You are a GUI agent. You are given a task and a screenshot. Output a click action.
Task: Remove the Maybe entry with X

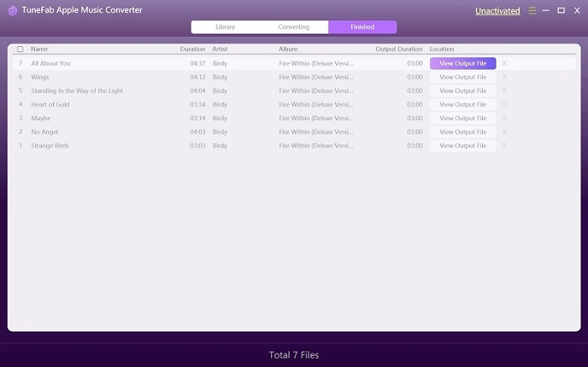click(x=504, y=118)
